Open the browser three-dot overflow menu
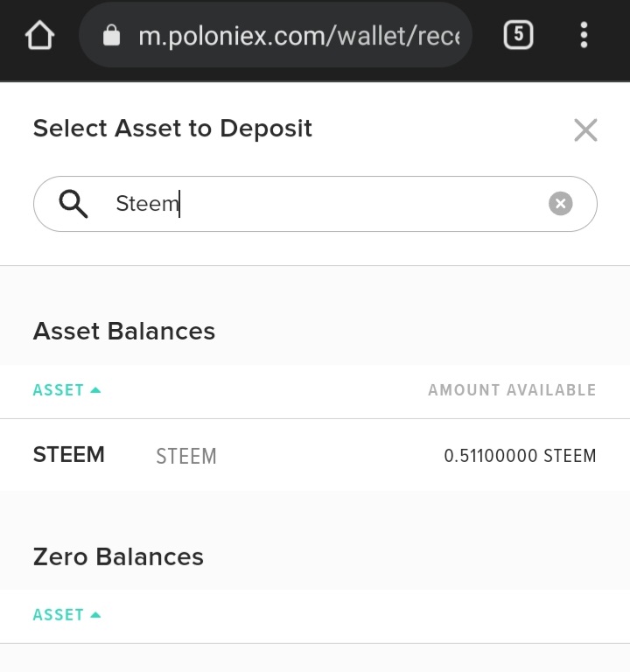 (x=584, y=35)
